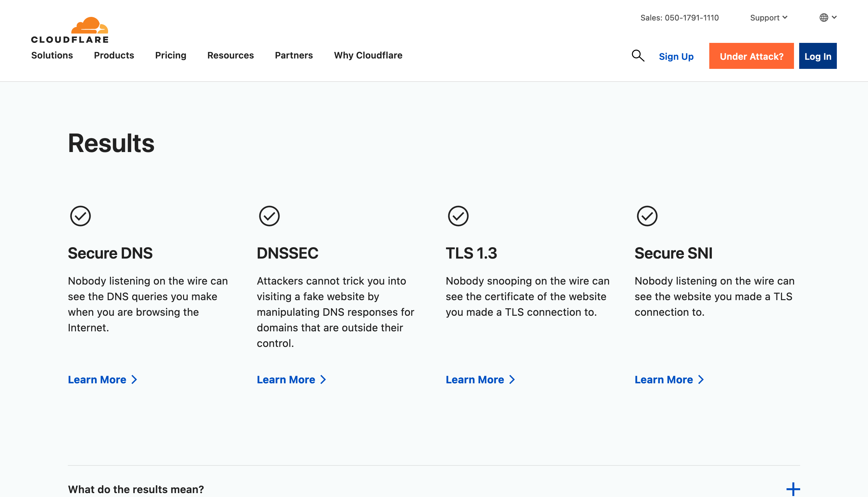Open the Products menu

pos(114,55)
